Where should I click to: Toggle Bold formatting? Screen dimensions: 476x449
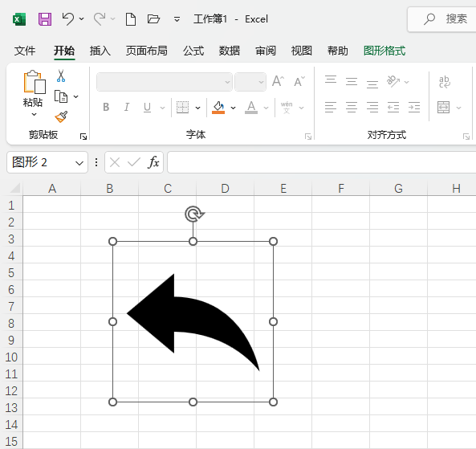click(x=106, y=108)
